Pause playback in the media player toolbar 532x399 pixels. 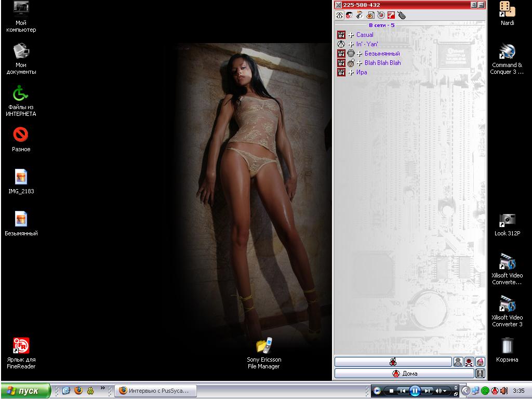tap(415, 391)
